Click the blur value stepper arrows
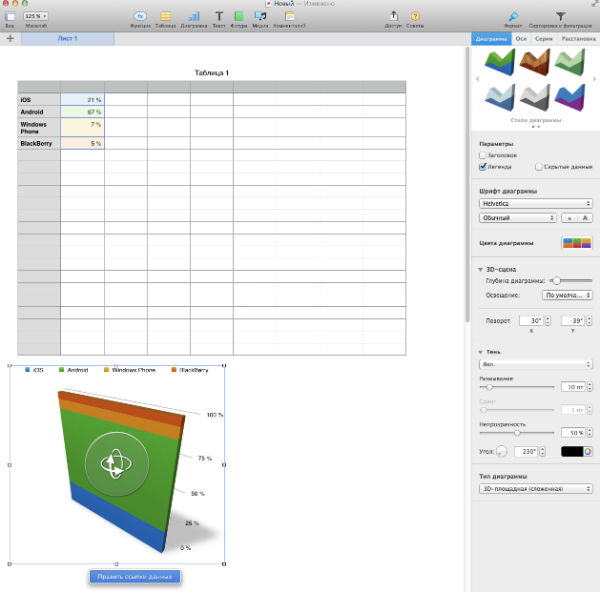Screen dimensions: 600x592 pyautogui.click(x=589, y=387)
